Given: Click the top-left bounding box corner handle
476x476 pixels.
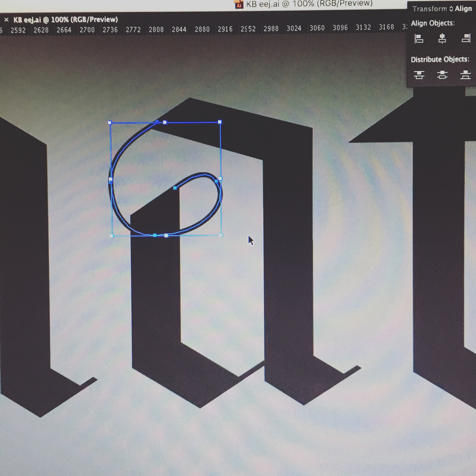Looking at the screenshot, I should (x=110, y=122).
